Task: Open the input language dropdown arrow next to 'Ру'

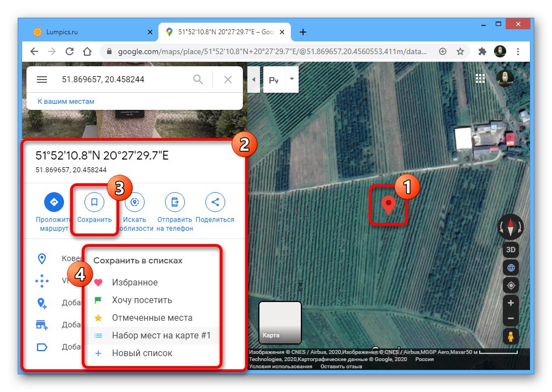Action: tap(291, 80)
